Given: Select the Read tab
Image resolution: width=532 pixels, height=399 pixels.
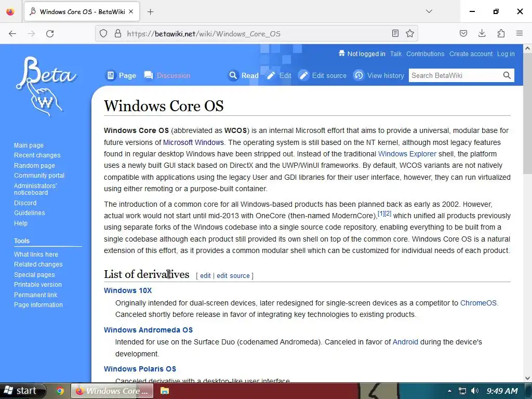Looking at the screenshot, I should pos(243,75).
